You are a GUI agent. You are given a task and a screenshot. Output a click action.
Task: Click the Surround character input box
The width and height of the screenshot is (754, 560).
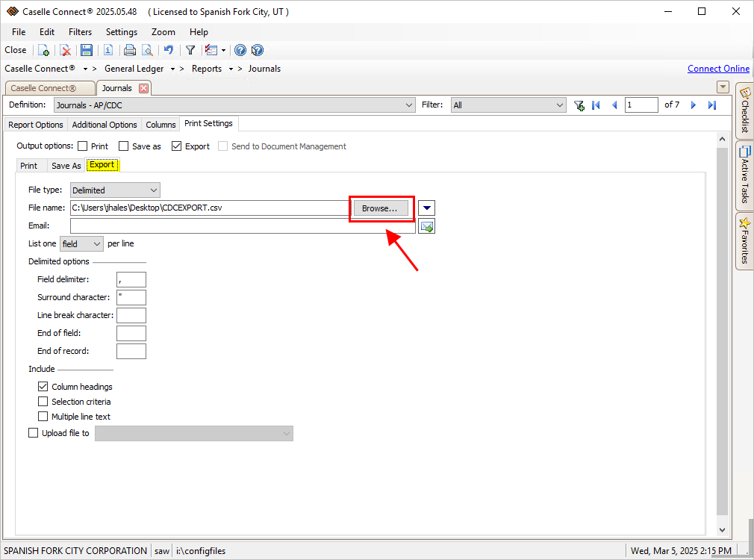(x=131, y=297)
